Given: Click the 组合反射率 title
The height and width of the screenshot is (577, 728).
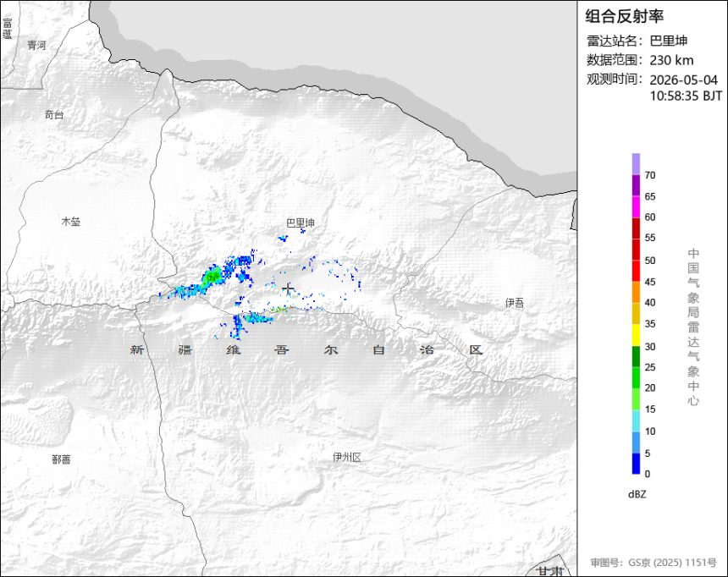Looking at the screenshot, I should tap(624, 16).
